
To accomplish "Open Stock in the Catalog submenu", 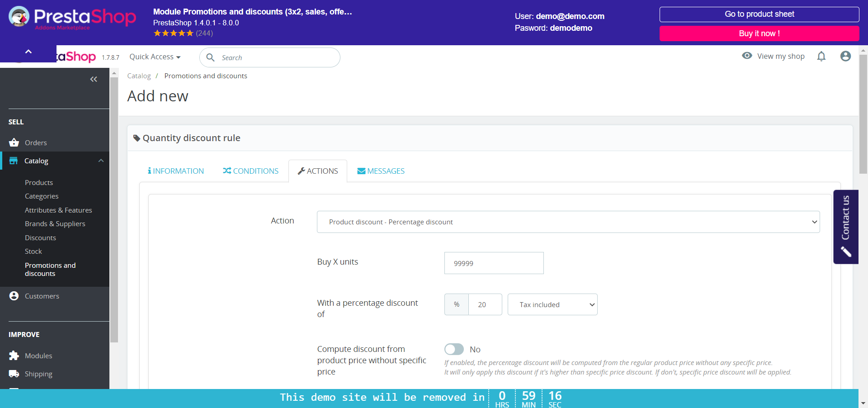I will coord(33,251).
